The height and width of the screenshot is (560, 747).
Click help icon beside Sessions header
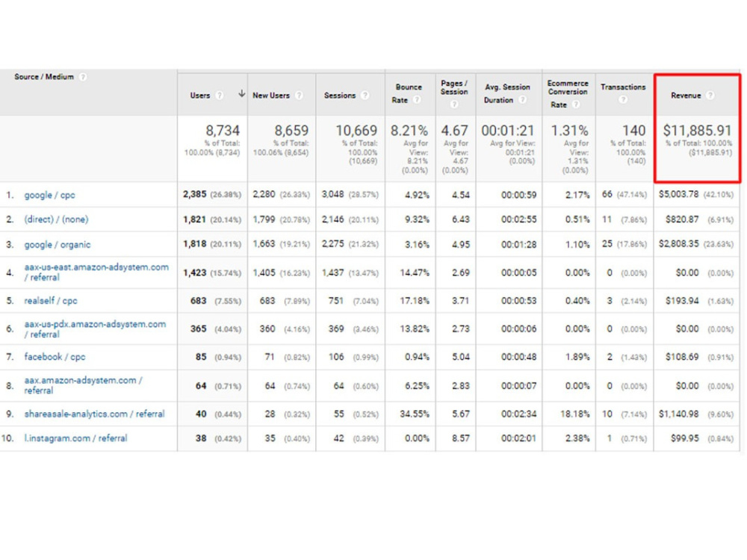click(x=365, y=96)
